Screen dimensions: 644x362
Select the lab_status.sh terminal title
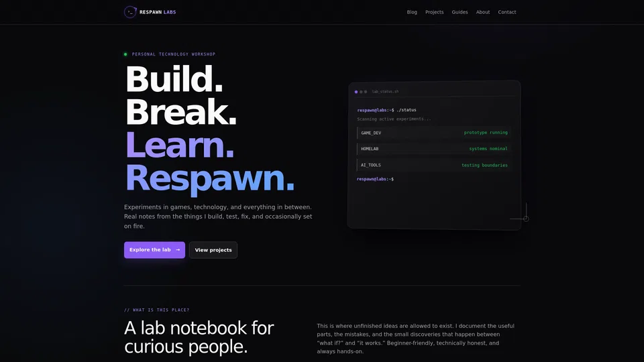click(385, 92)
